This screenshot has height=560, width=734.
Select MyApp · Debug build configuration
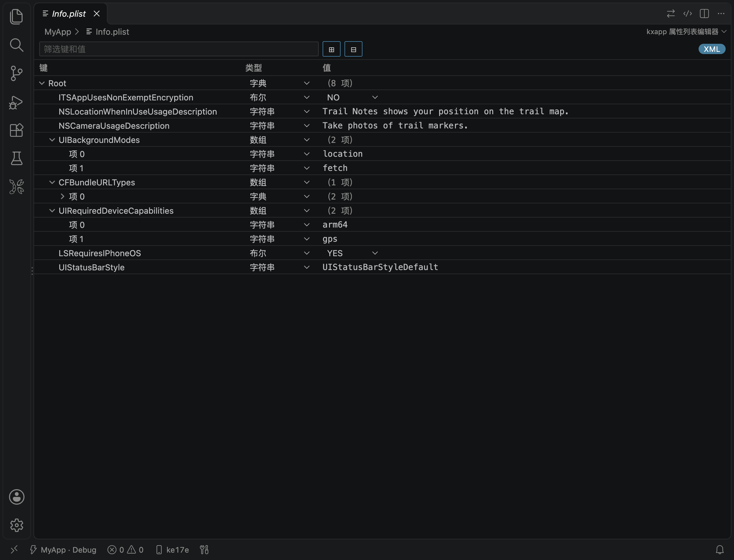63,550
